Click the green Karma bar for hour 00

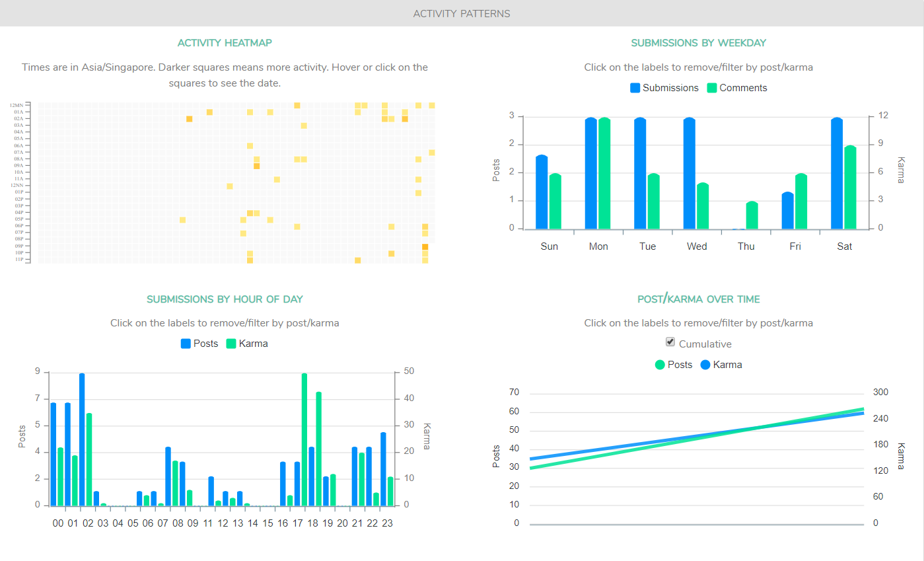[x=61, y=477]
